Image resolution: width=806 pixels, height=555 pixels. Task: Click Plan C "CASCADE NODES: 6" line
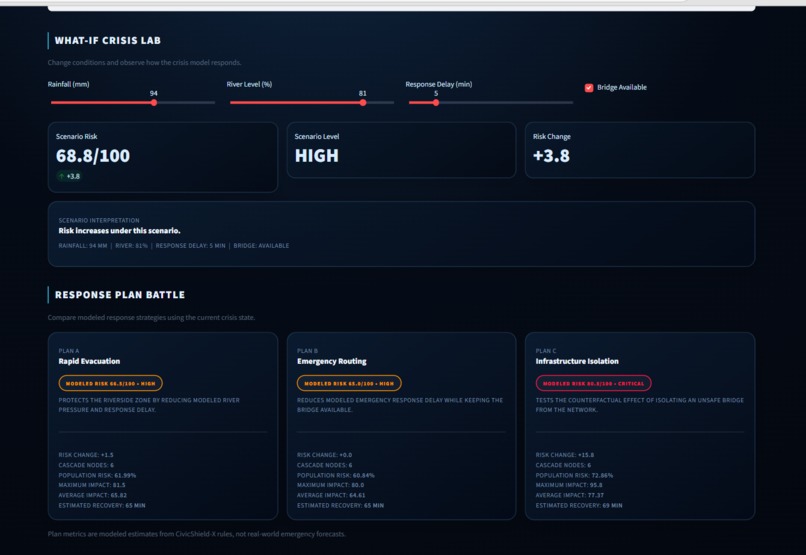[x=563, y=465]
